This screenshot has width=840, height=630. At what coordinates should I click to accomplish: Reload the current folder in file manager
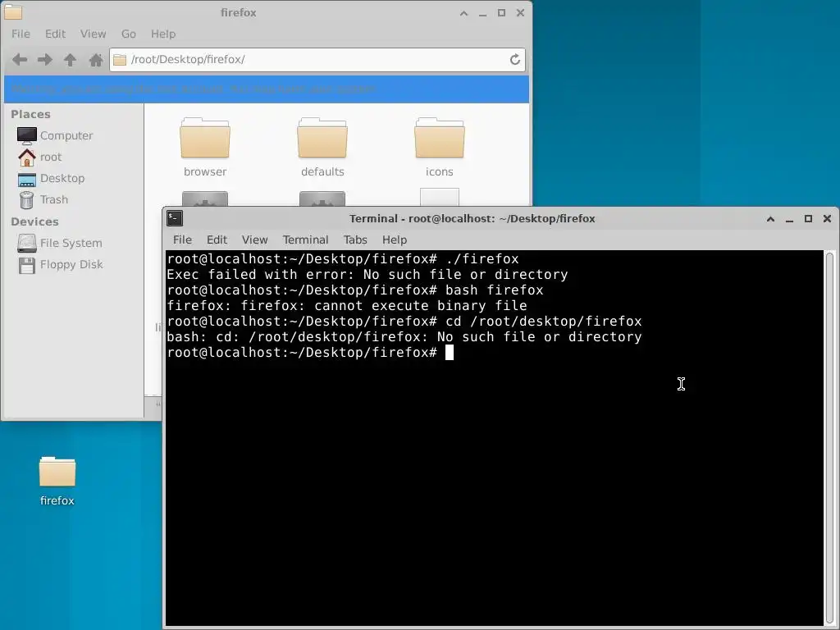(x=515, y=59)
